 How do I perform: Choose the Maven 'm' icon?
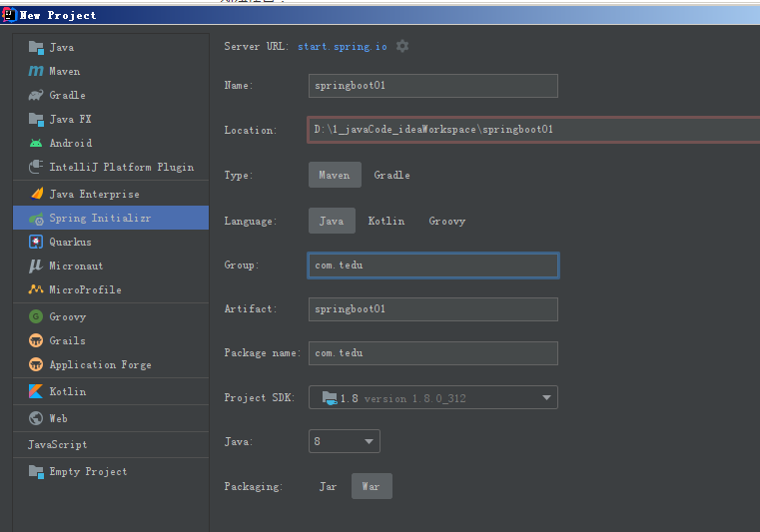36,71
